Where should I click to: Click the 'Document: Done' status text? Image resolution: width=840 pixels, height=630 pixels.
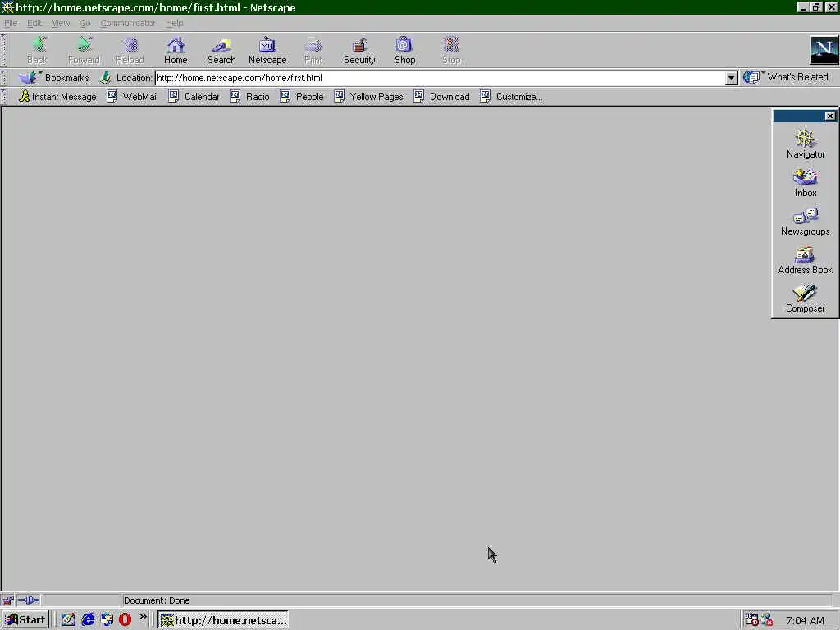(x=157, y=600)
